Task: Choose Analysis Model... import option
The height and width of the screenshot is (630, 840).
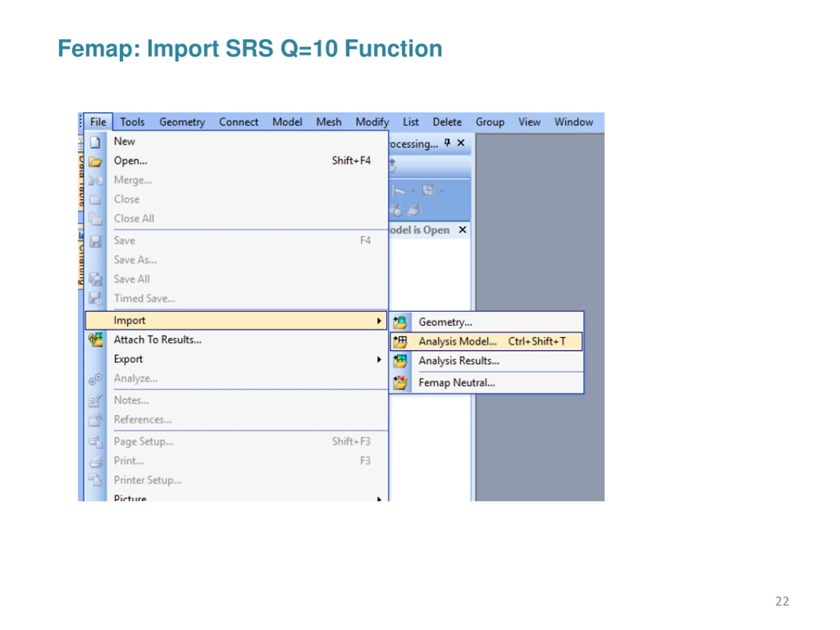Action: 486,342
